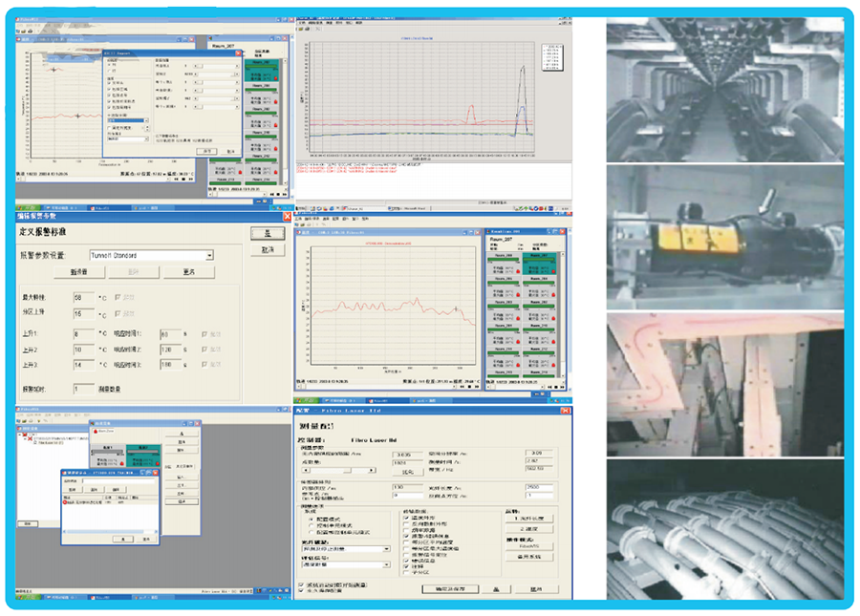
Task: Click the 2. 温度 button
Action: [528, 529]
